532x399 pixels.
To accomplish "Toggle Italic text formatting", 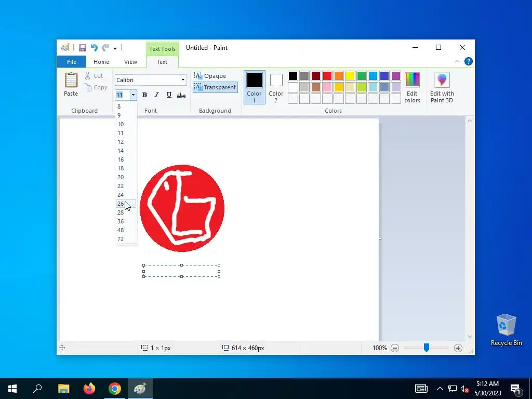I will click(156, 95).
